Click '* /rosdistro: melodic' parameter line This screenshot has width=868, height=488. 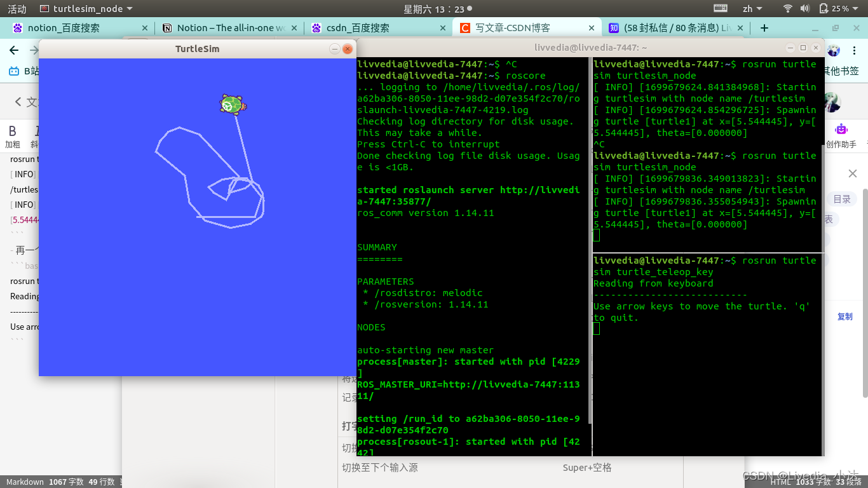(x=423, y=293)
